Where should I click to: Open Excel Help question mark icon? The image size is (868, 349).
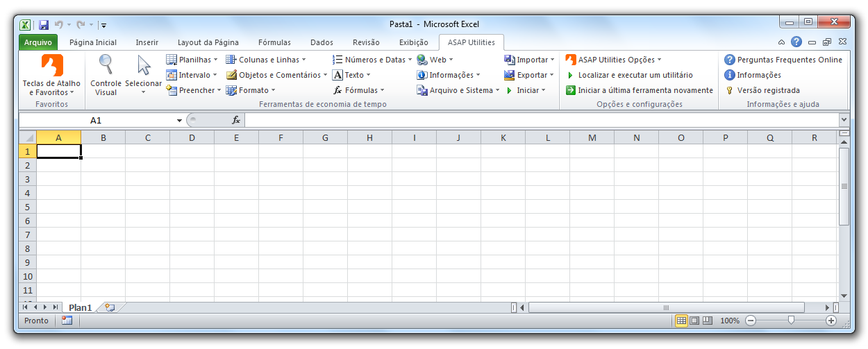[x=796, y=42]
